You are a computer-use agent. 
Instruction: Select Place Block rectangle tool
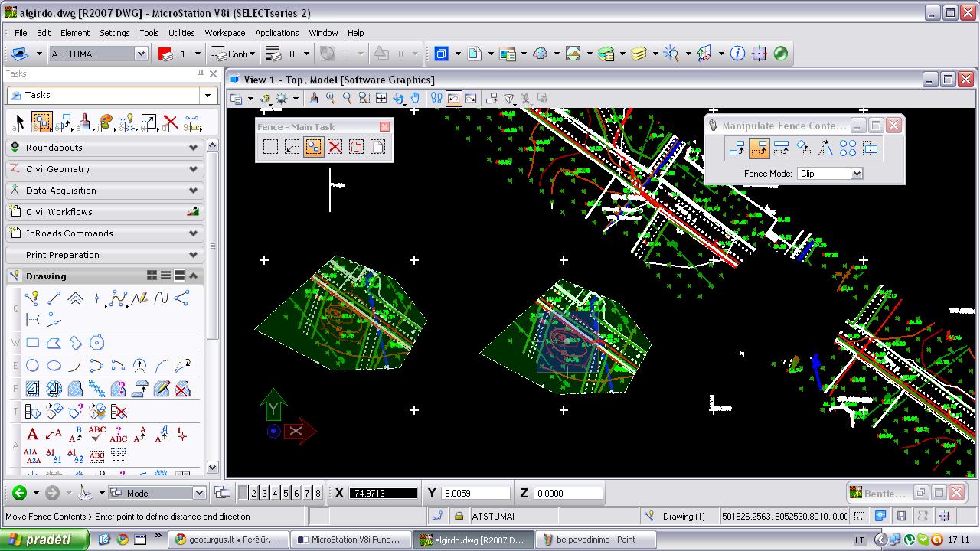(x=33, y=343)
